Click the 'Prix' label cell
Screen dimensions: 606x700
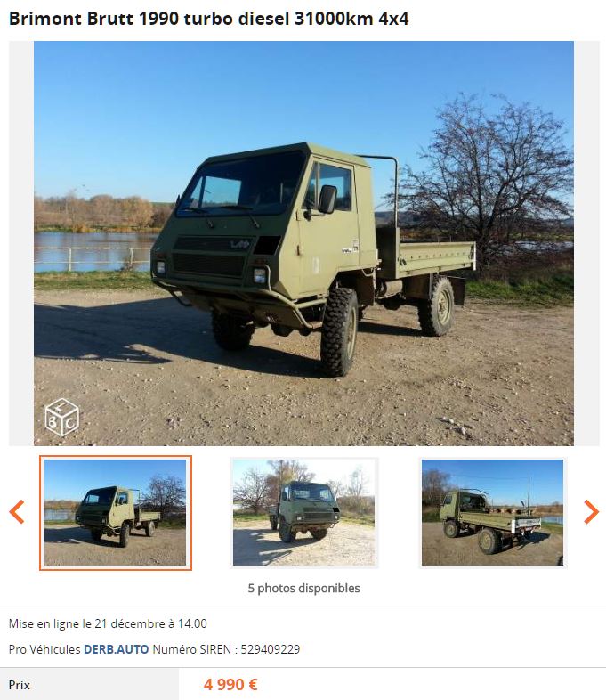89,684
